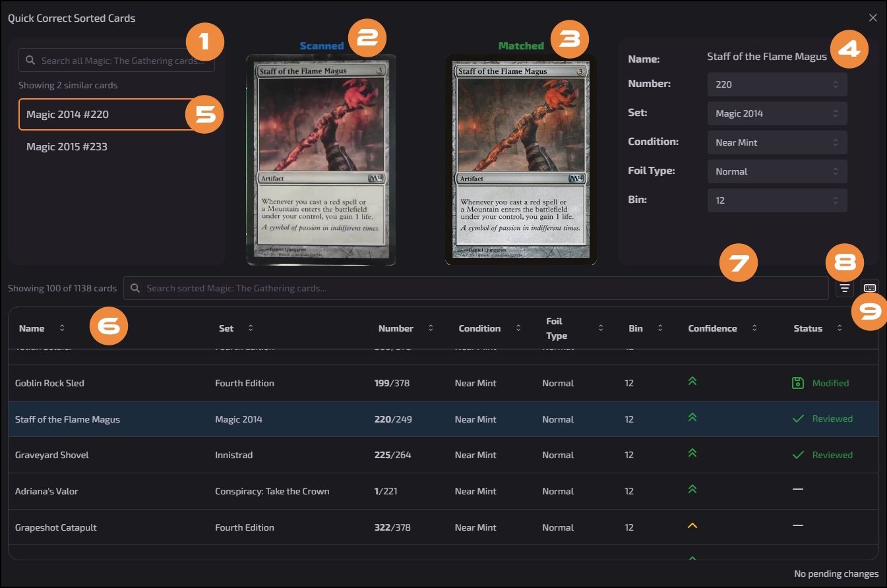Open the Bin dropdown
This screenshot has height=588, width=887.
(x=777, y=200)
